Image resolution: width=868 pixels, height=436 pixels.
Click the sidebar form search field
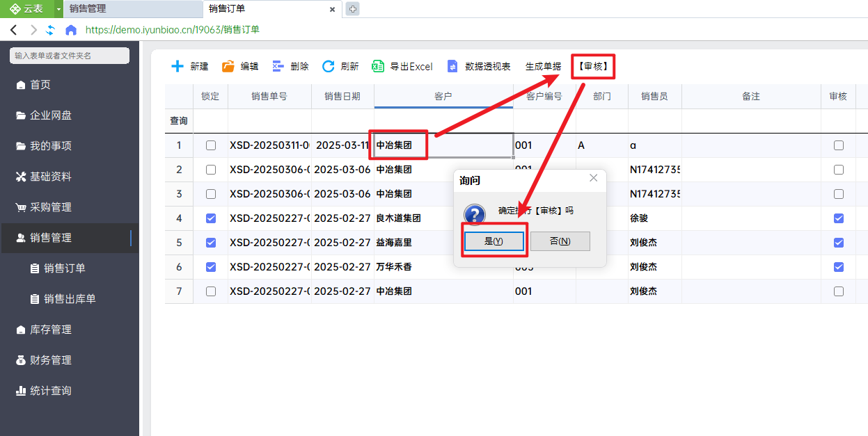click(x=70, y=56)
